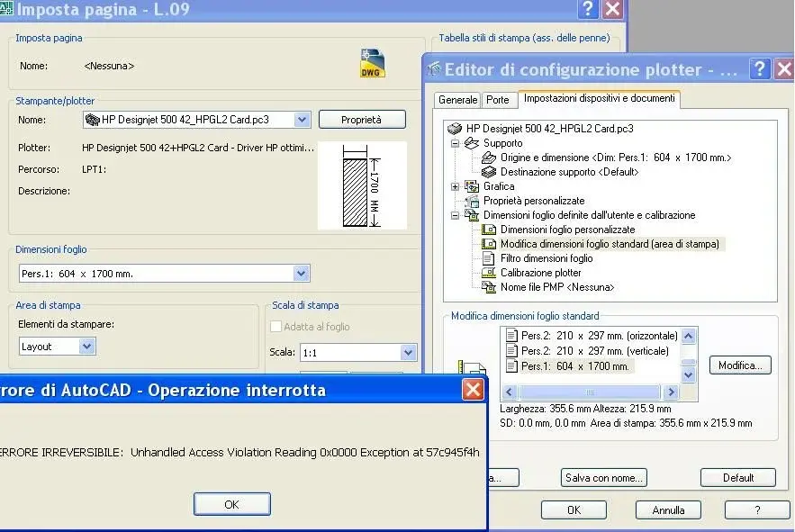Viewport: 795px width, 532px height.
Task: Toggle the Adatta al foglio checkbox
Action: click(x=276, y=327)
